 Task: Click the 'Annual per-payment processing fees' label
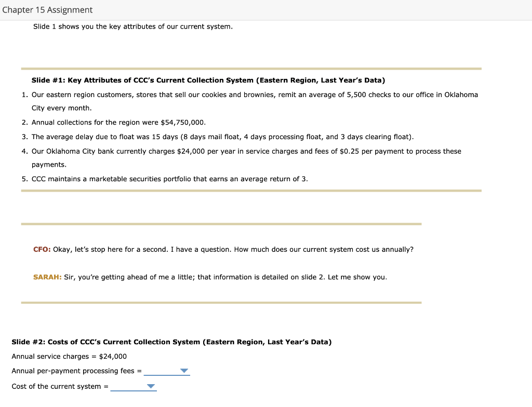click(x=76, y=371)
